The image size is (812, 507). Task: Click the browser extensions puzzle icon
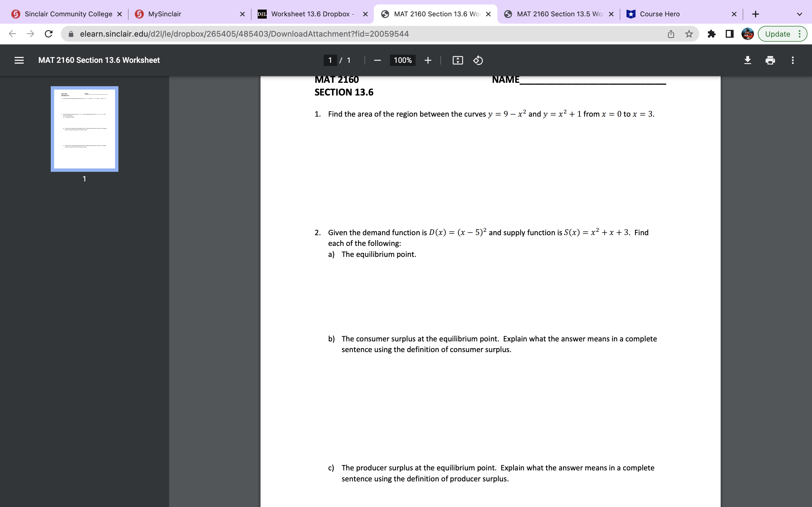click(x=712, y=34)
